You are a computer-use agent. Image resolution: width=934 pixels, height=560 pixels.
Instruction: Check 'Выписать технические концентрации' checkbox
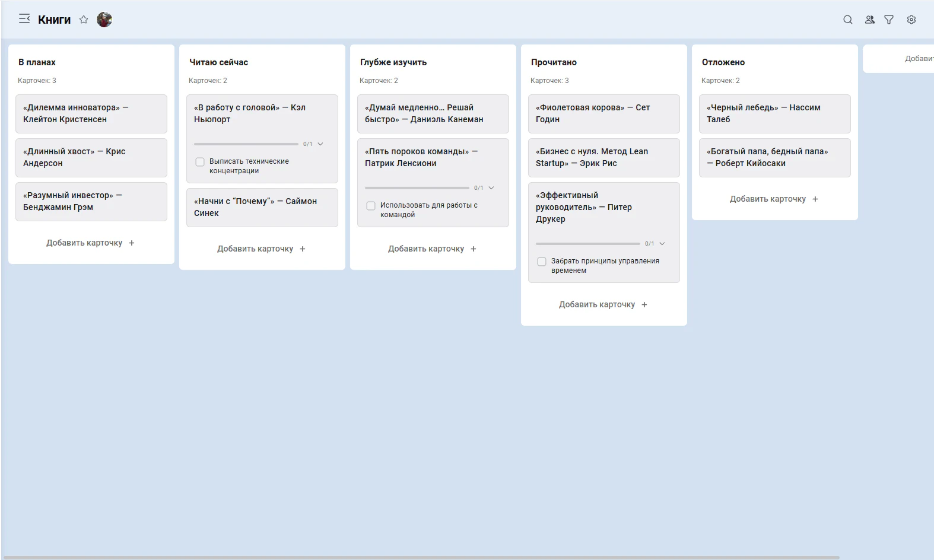tap(200, 162)
